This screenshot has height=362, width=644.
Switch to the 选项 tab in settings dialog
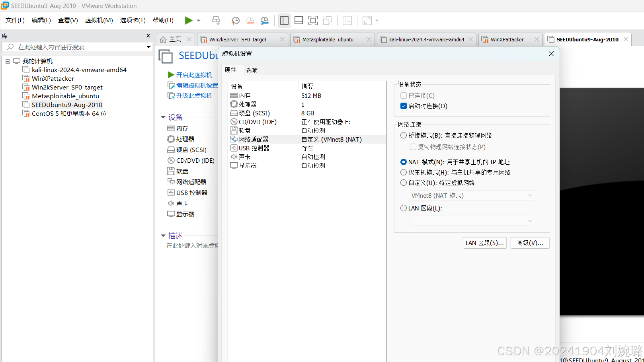(x=252, y=70)
